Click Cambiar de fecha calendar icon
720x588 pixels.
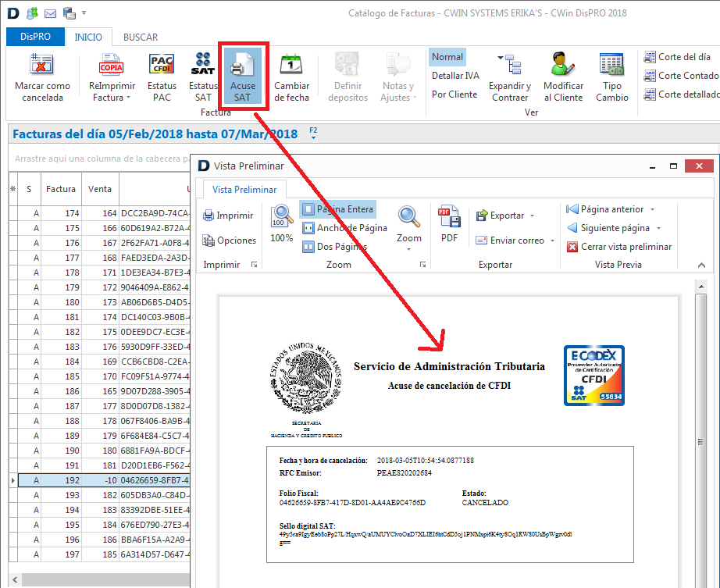[x=291, y=66]
